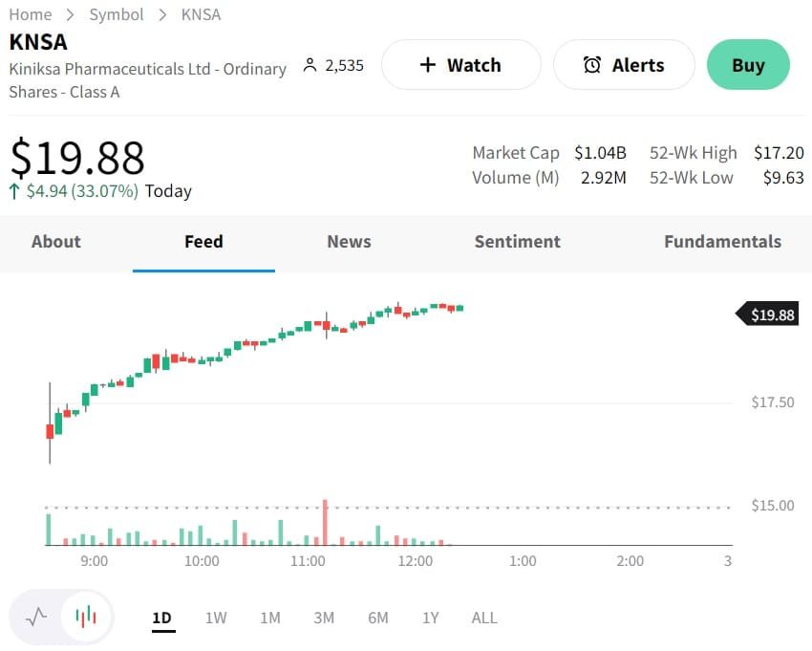Go to Home breadcrumb link
The width and height of the screenshot is (812, 651).
pyautogui.click(x=30, y=14)
